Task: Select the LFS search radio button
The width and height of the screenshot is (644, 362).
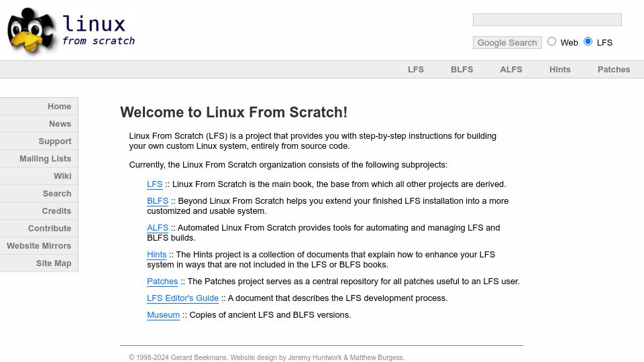Action: tap(588, 42)
